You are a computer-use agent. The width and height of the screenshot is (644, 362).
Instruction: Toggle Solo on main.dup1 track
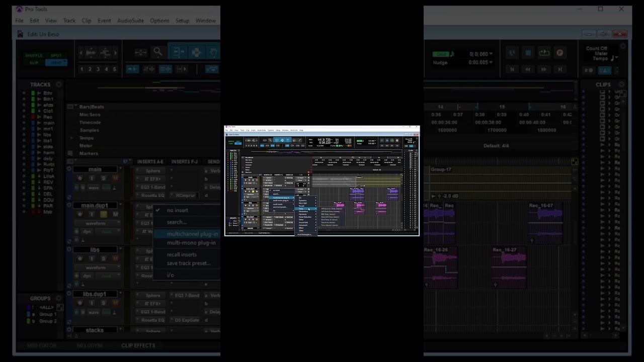253,192
